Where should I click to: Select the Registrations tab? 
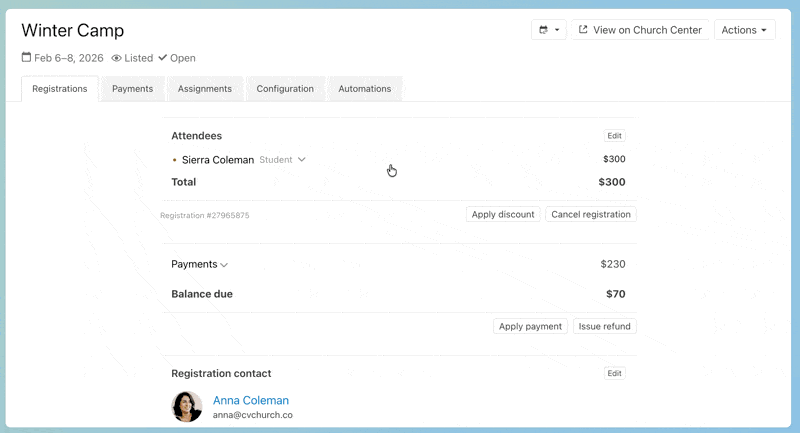59,89
